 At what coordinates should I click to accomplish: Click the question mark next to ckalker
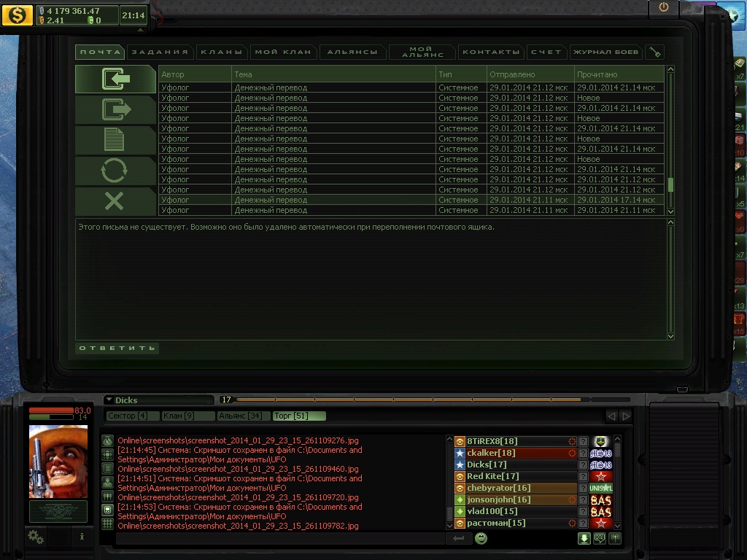tap(583, 453)
